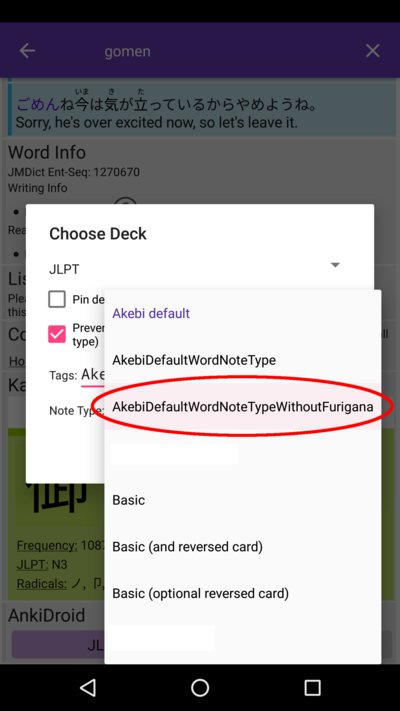Select the JLPT deck spinner
This screenshot has width=400, height=711.
pyautogui.click(x=195, y=269)
